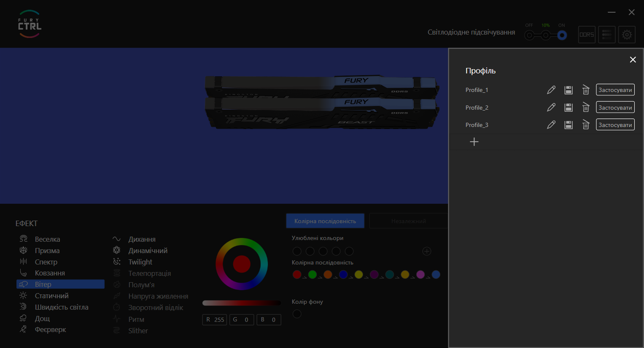Image resolution: width=644 pixels, height=348 pixels.
Task: Set LED lighting to ON
Action: tap(562, 35)
